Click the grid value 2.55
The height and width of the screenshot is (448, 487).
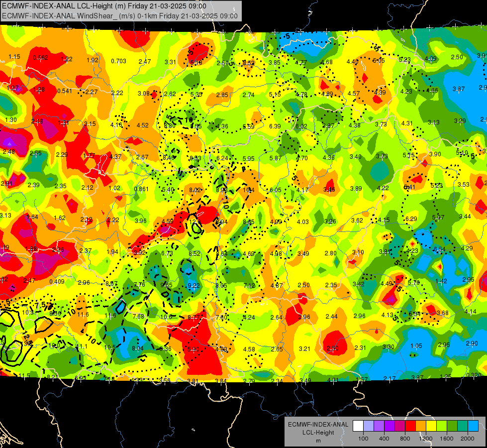point(36,153)
